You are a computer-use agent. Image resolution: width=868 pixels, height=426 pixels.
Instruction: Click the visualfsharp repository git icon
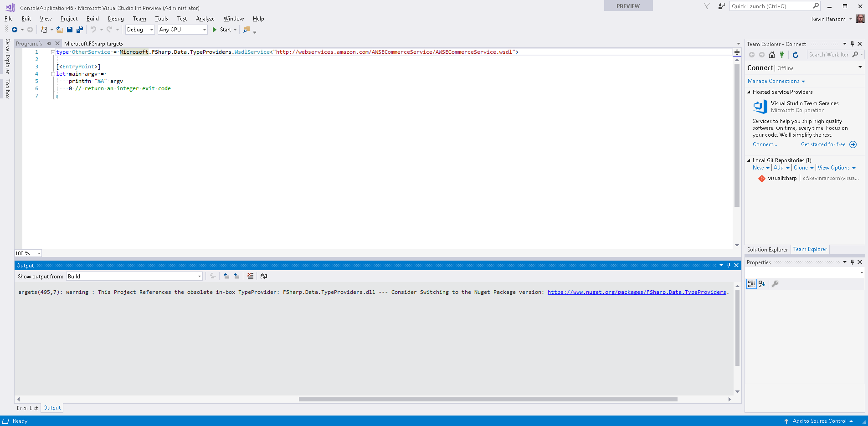tap(762, 178)
